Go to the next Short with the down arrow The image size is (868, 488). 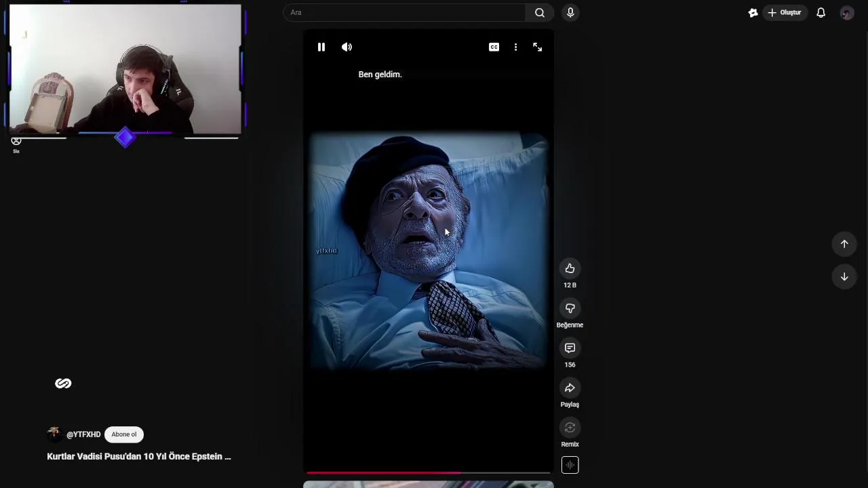click(844, 277)
